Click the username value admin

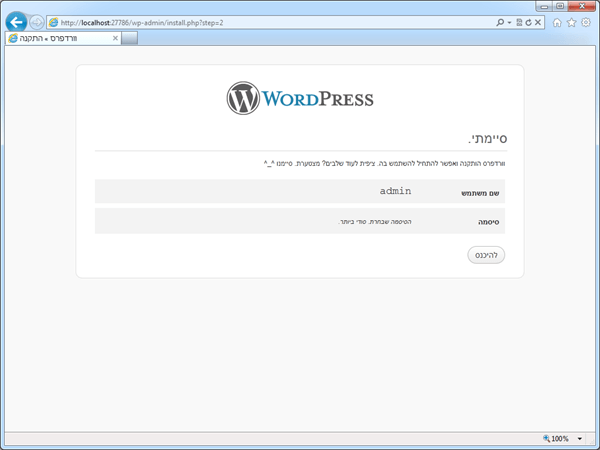395,191
